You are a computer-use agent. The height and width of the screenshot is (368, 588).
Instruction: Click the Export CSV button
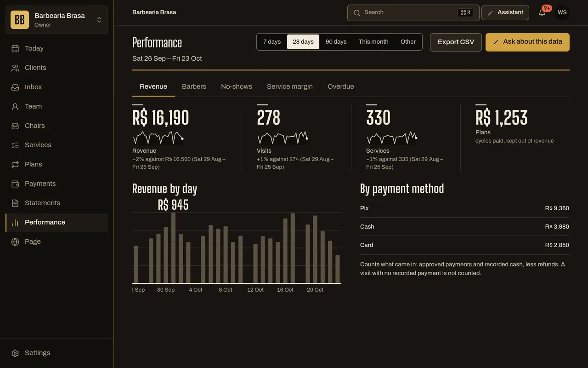tap(456, 42)
